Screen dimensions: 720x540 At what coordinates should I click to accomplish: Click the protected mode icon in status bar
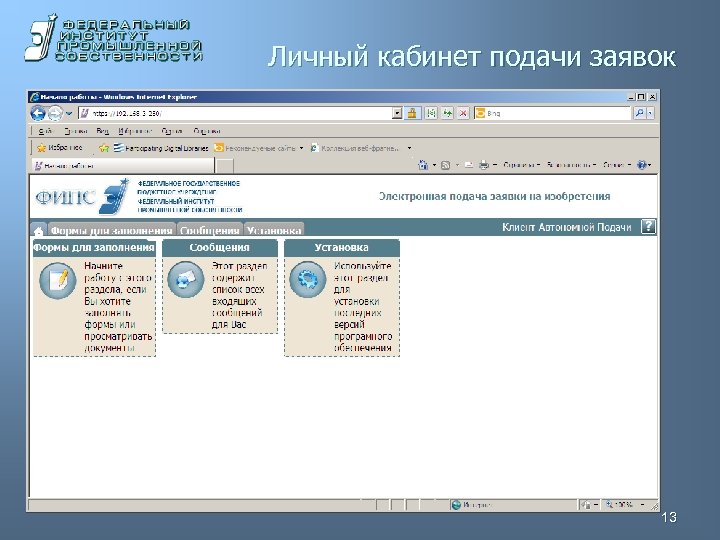585,505
